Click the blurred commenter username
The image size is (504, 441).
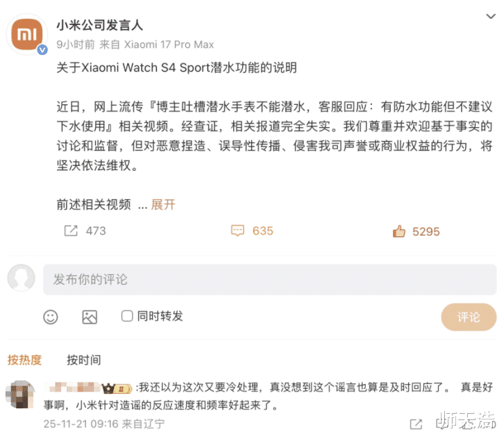pos(72,388)
